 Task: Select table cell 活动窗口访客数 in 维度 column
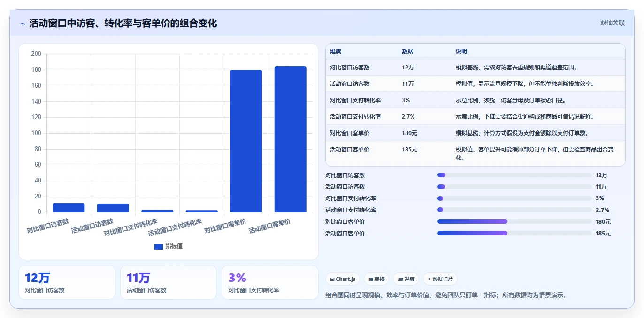pos(350,84)
